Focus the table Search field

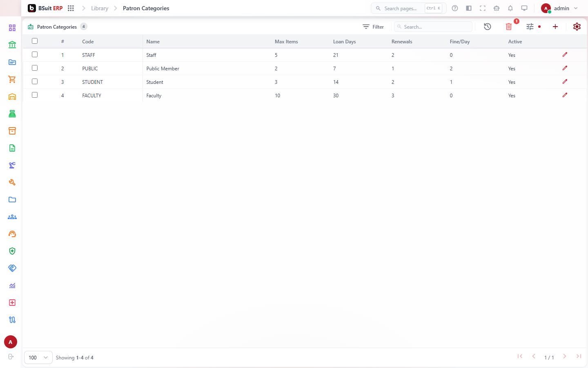click(433, 27)
